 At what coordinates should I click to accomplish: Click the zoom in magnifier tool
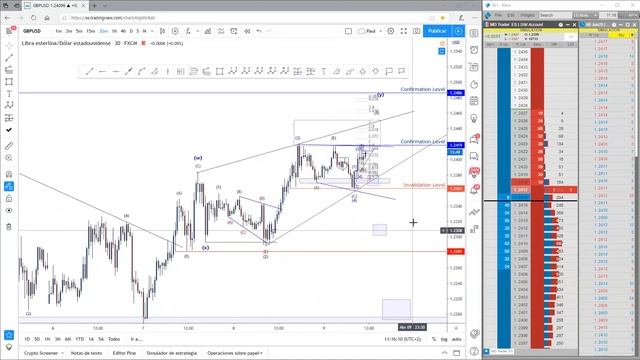[9, 158]
